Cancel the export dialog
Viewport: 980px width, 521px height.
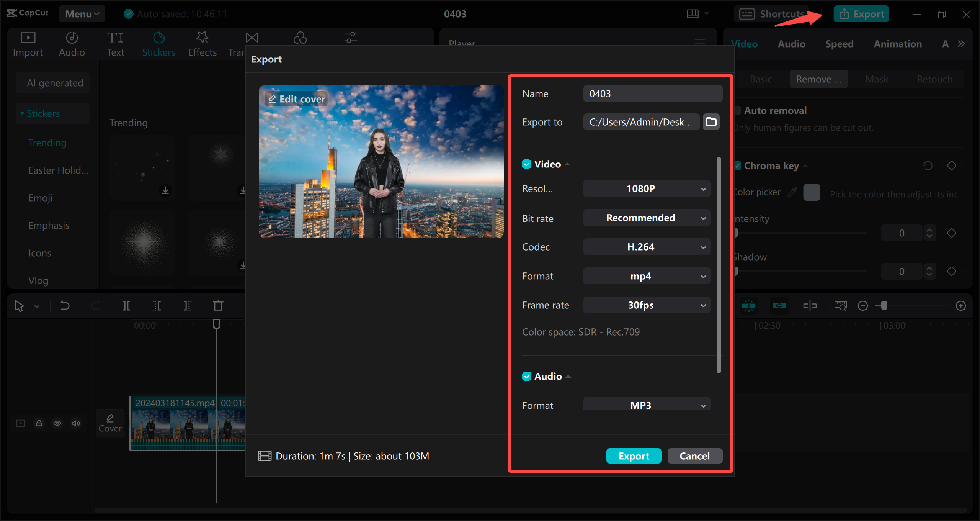(694, 455)
